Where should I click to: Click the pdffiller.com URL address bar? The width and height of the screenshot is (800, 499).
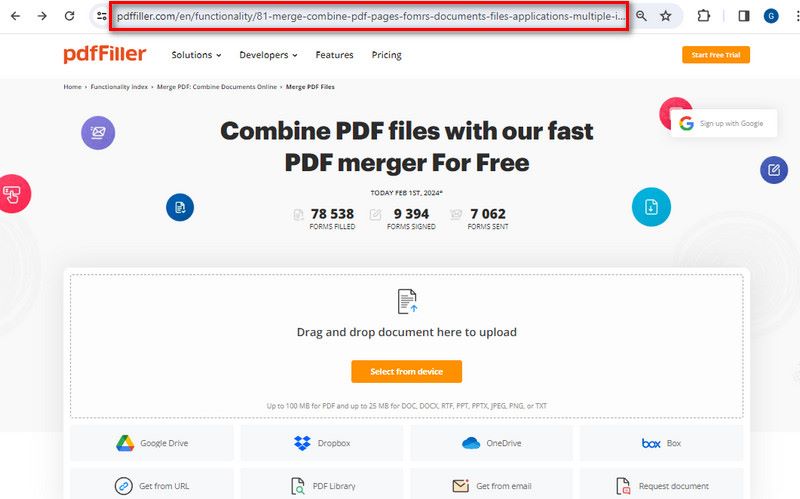[x=370, y=16]
